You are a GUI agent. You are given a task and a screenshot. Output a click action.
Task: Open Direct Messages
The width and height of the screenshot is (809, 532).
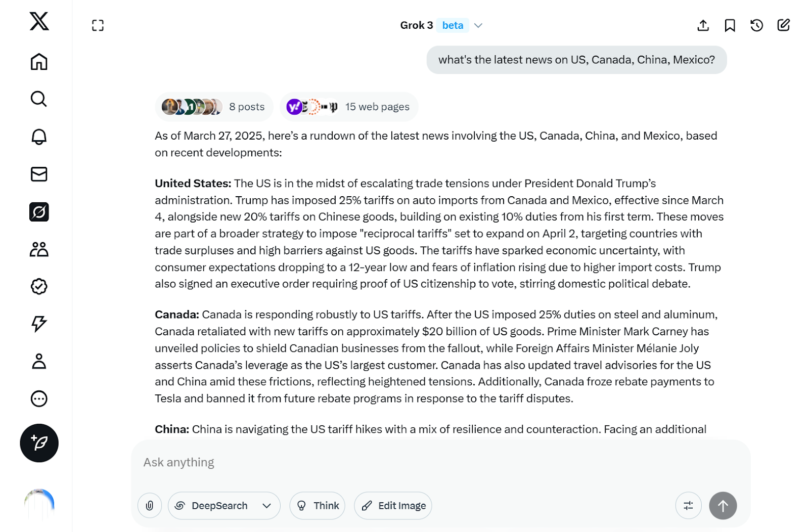[x=39, y=174]
